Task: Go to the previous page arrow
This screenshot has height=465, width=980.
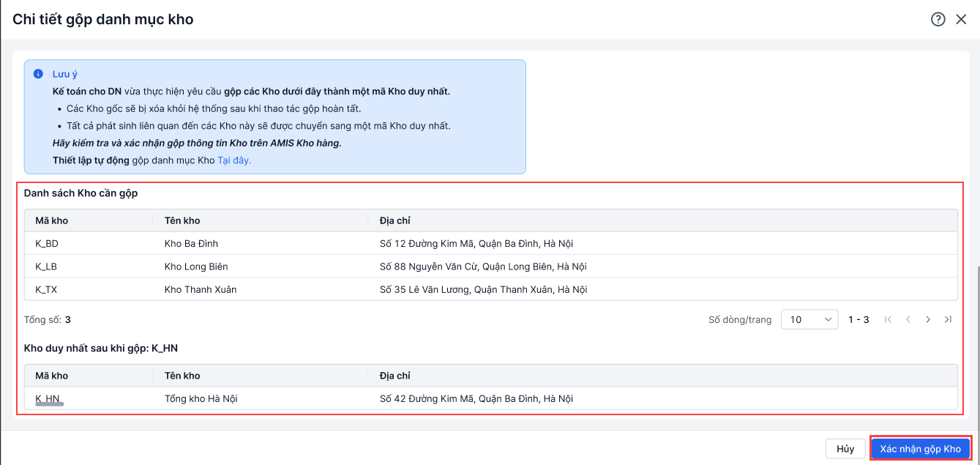Action: (908, 319)
